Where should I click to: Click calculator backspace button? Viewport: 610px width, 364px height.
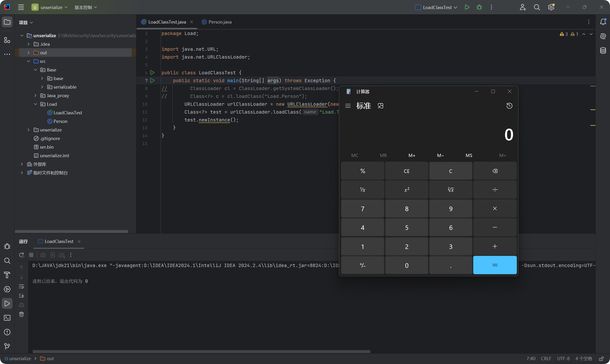pos(495,171)
